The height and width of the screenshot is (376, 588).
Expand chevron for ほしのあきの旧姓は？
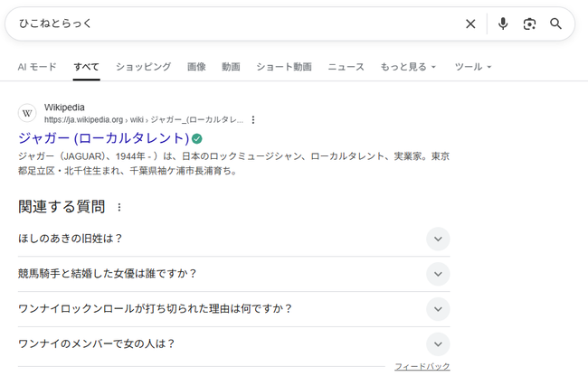point(438,239)
